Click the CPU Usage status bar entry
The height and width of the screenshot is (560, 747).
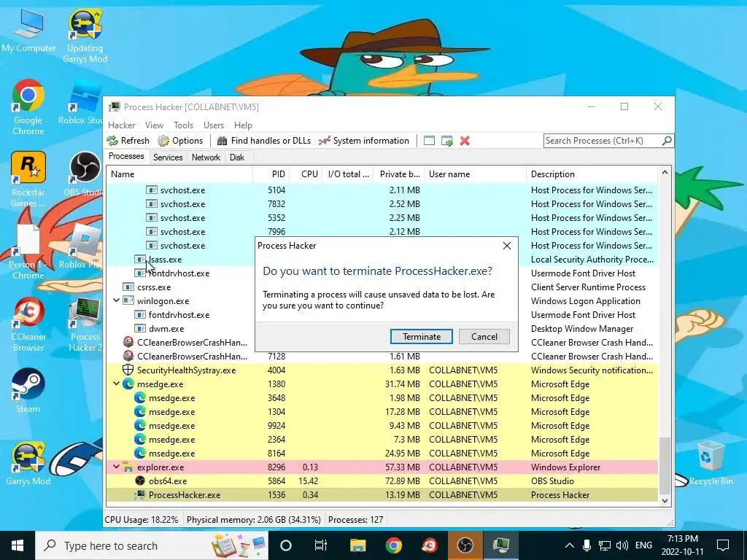point(142,519)
